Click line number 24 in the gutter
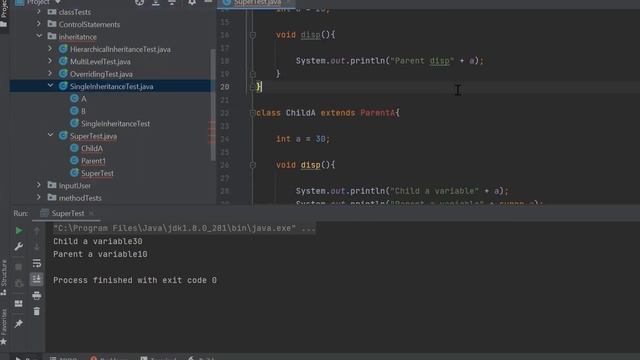The height and width of the screenshot is (360, 640). point(224,139)
